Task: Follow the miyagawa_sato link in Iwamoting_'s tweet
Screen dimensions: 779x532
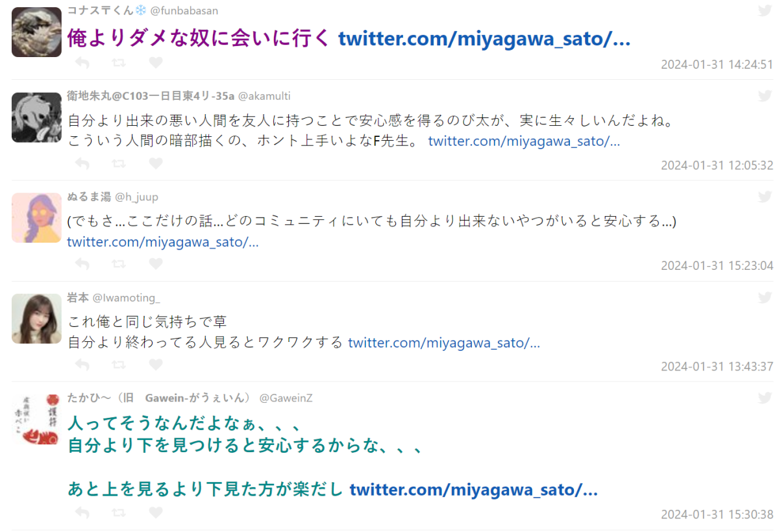Action: 444,343
